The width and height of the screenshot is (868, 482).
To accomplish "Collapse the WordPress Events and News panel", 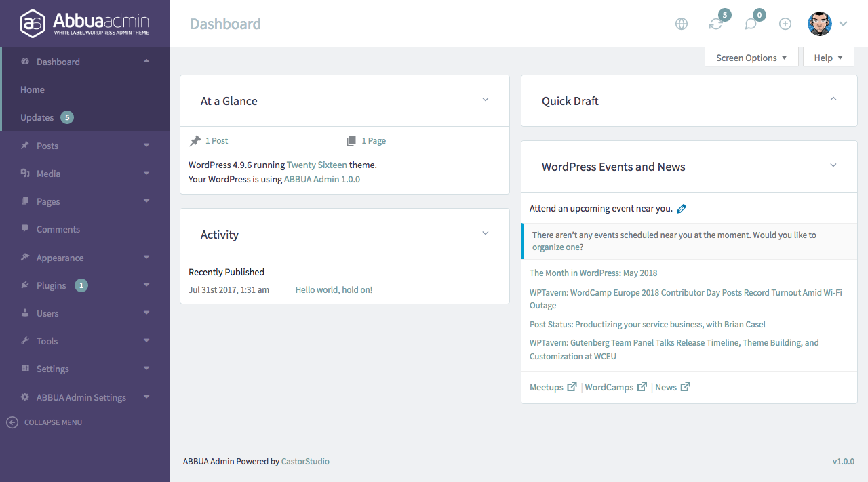I will (833, 165).
